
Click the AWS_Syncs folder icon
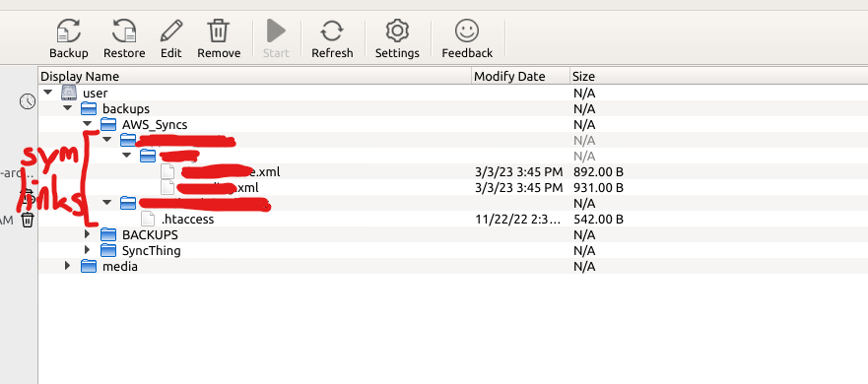(108, 124)
